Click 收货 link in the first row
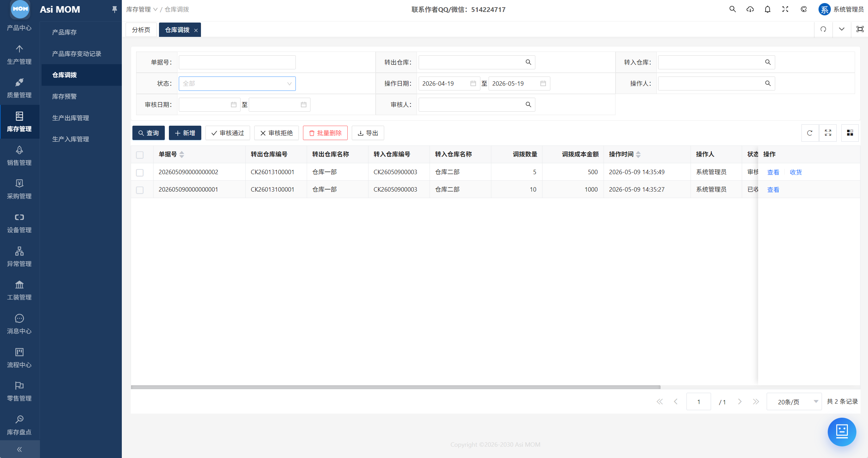 point(796,172)
